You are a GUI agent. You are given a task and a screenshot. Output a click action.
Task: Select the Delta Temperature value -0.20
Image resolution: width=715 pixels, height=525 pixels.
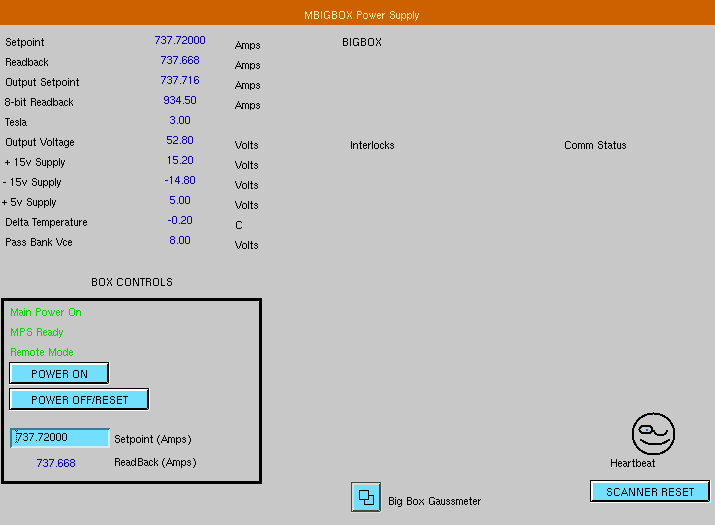tap(180, 221)
